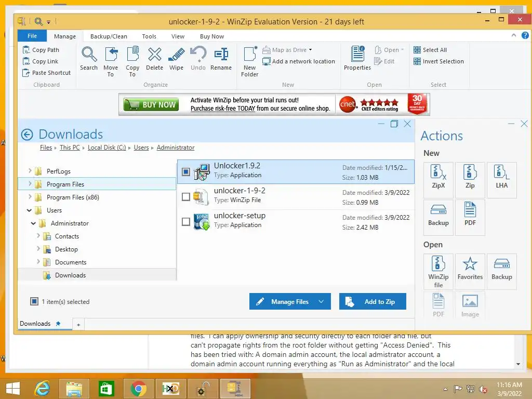The width and height of the screenshot is (532, 399).
Task: Toggle the items selected checkbox
Action: pyautogui.click(x=34, y=301)
